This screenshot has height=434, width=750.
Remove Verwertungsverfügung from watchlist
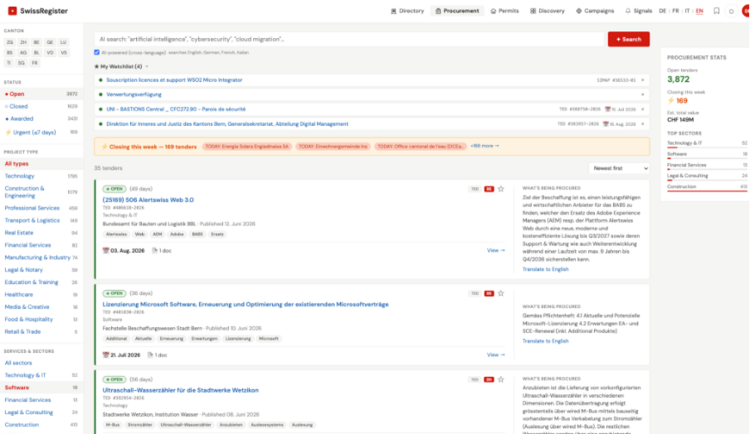(642, 94)
